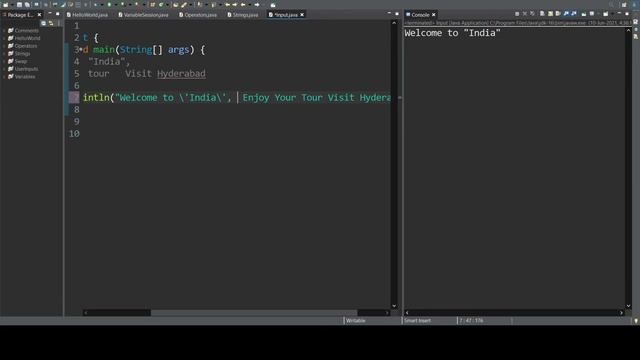Click the editor scroll-down arrow
The width and height of the screenshot is (640, 360).
pyautogui.click(x=394, y=306)
